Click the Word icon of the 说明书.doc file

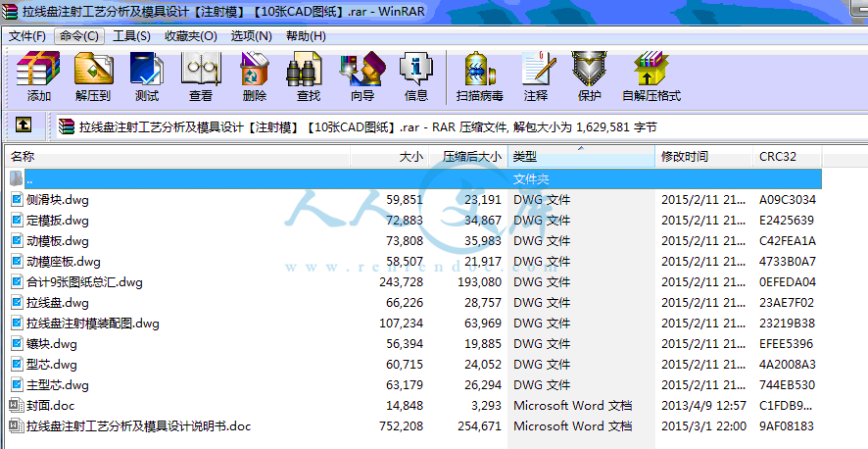pyautogui.click(x=17, y=425)
